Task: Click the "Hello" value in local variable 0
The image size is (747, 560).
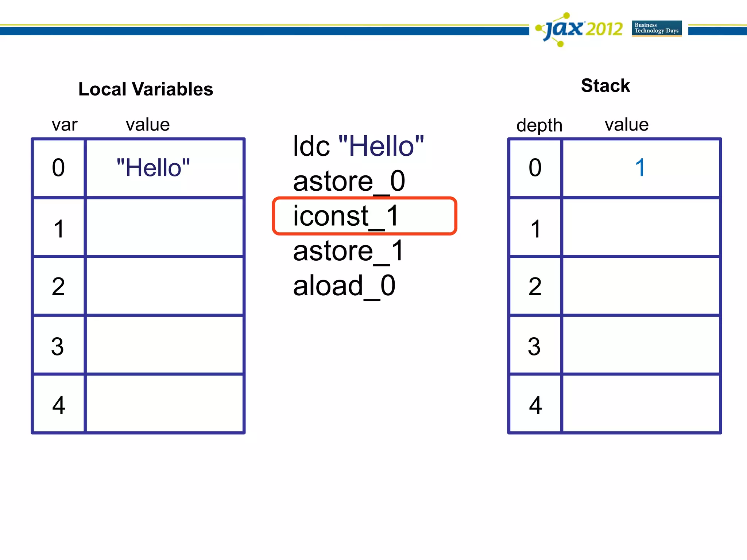Action: tap(153, 168)
